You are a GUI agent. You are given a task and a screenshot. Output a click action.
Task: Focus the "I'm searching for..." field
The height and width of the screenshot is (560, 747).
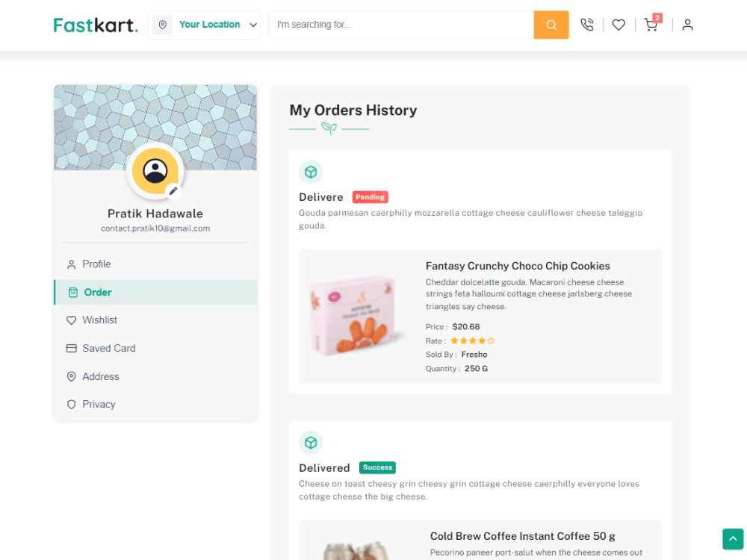[401, 25]
